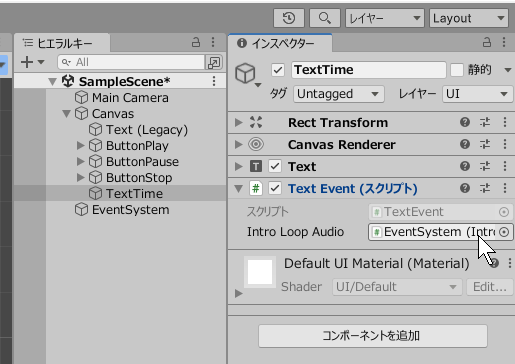
Task: Select the インスペクター tab
Action: point(280,43)
